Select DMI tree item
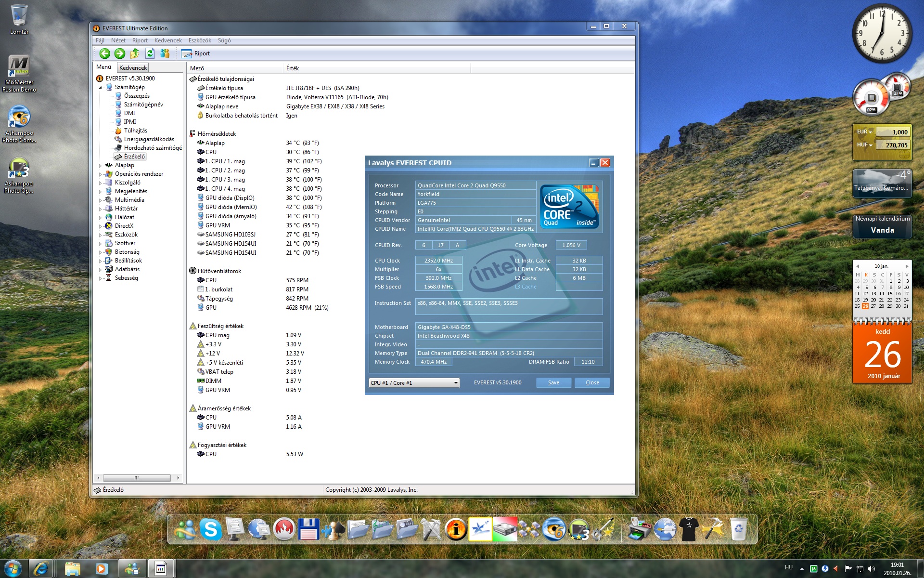This screenshot has height=578, width=924. click(129, 113)
